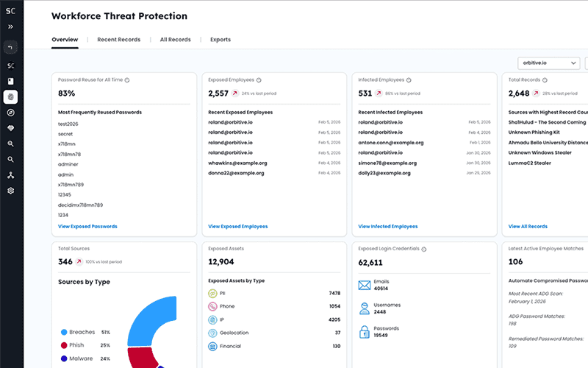588x368 pixels.
Task: Click exposed employee donna22@example.org
Action: coord(236,173)
